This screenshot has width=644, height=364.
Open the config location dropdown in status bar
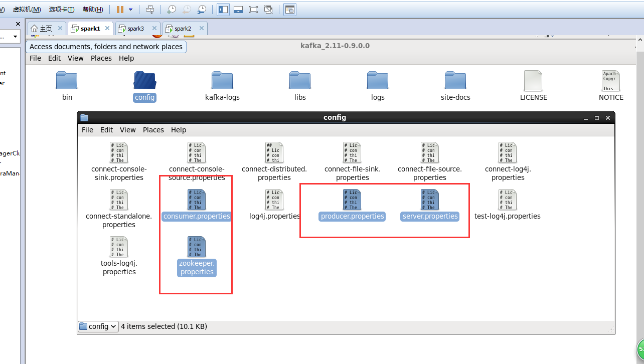pos(98,326)
